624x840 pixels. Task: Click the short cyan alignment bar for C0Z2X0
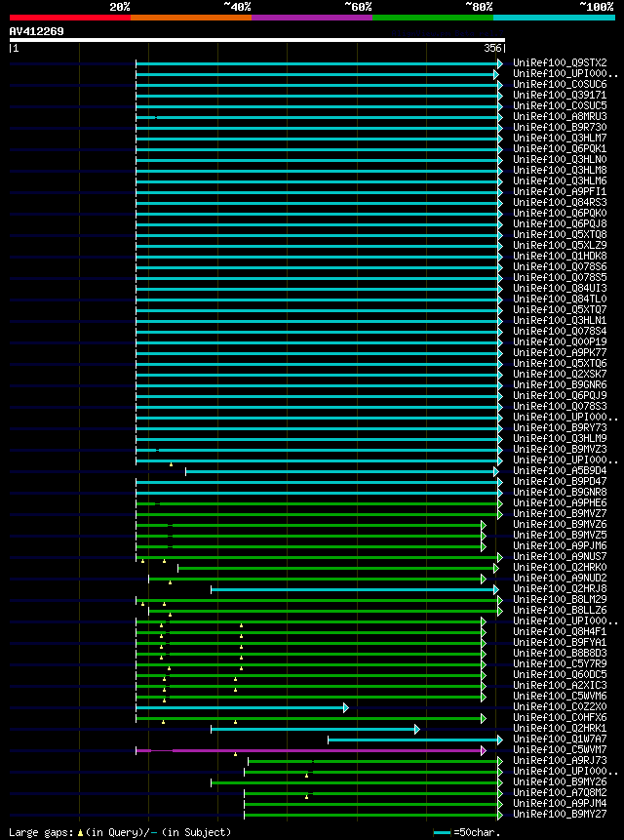242,707
